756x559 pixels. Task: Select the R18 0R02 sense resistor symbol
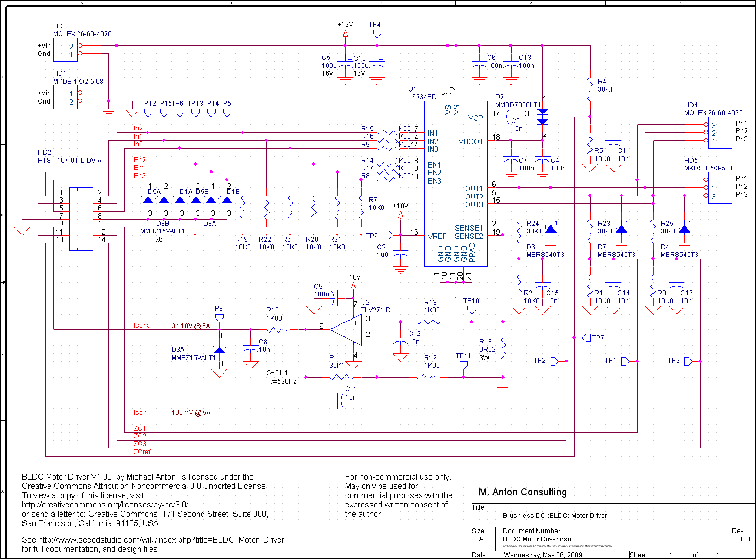point(503,350)
